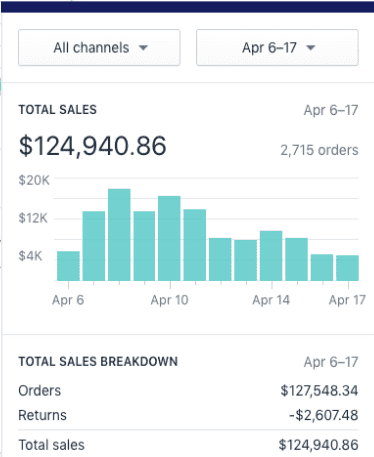This screenshot has height=457, width=374.
Task: Click the caret arrow beside Apr 6–17
Action: [x=311, y=48]
